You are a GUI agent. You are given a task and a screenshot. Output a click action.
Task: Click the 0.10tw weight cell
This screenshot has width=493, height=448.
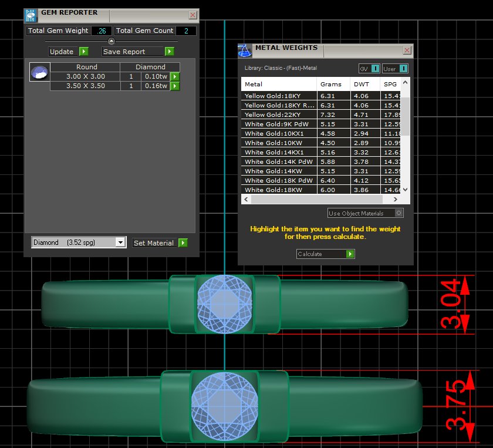[156, 76]
